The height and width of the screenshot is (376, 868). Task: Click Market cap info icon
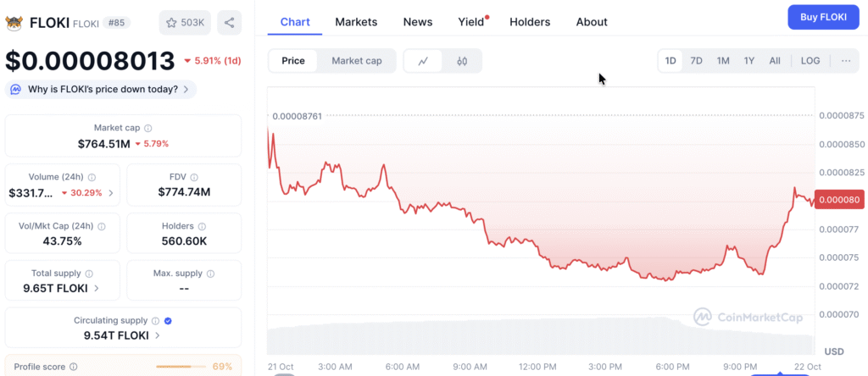[147, 128]
